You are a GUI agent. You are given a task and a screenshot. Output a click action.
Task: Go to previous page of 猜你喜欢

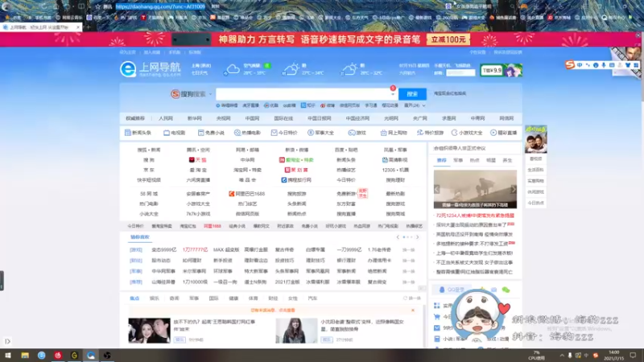398,237
